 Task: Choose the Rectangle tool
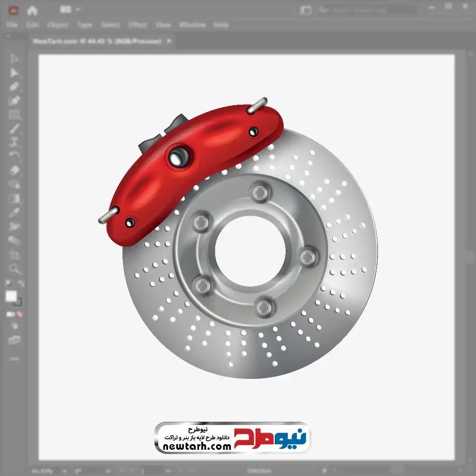pos(14,114)
